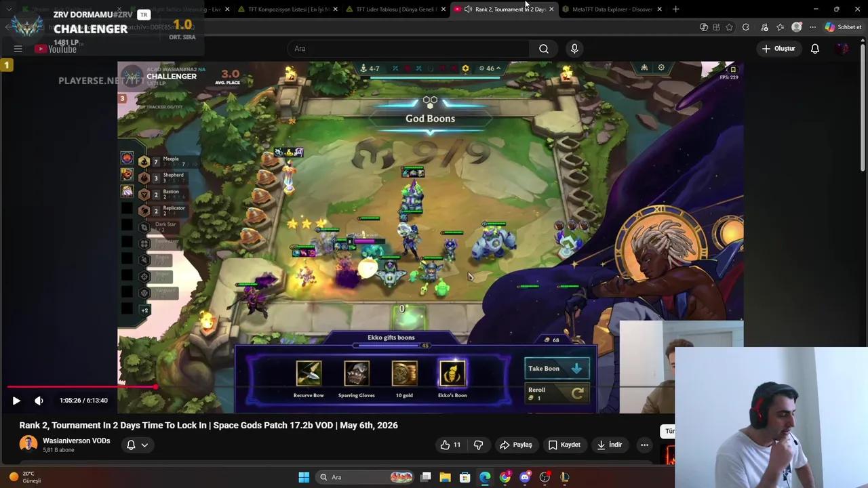Screen dimensions: 868x488
Task: Open the in-game settings gear icon
Action: [x=661, y=68]
